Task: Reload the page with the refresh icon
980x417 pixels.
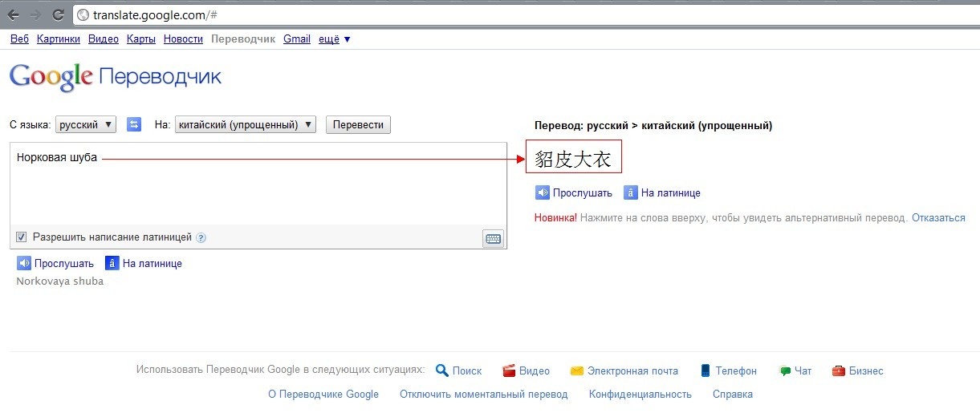Action: 58,15
